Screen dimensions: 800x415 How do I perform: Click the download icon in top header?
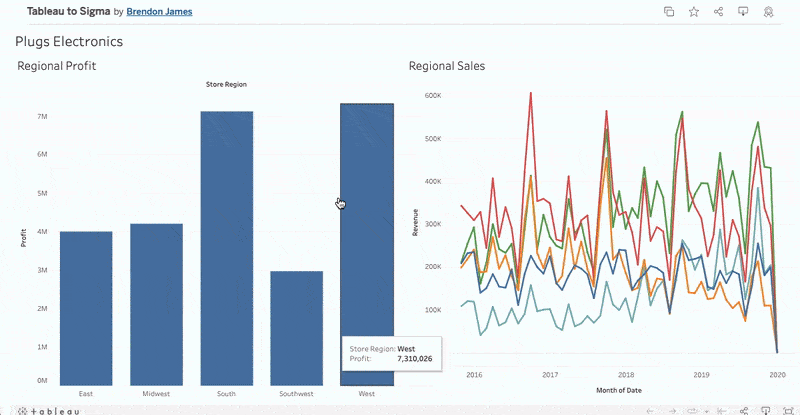point(743,11)
